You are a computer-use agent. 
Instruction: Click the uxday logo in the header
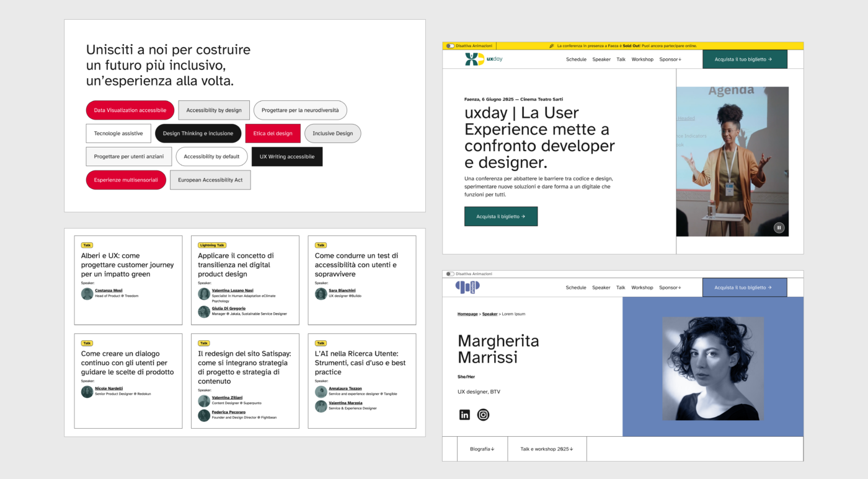(x=484, y=59)
